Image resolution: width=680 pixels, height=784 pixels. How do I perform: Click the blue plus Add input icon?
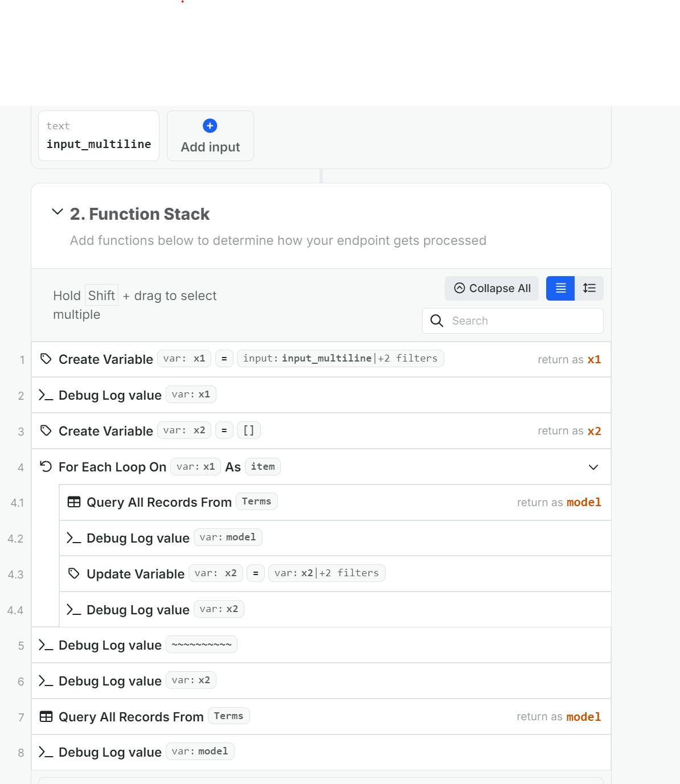coord(210,126)
